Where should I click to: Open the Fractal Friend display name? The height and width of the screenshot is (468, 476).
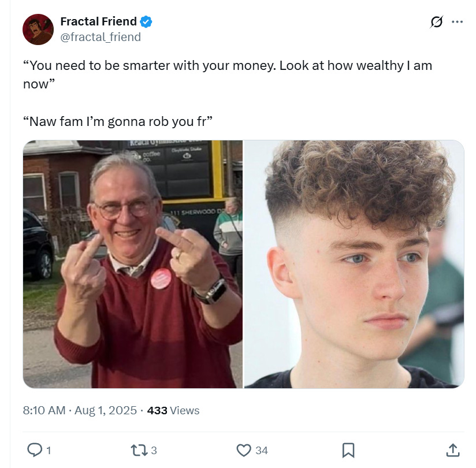click(x=98, y=21)
